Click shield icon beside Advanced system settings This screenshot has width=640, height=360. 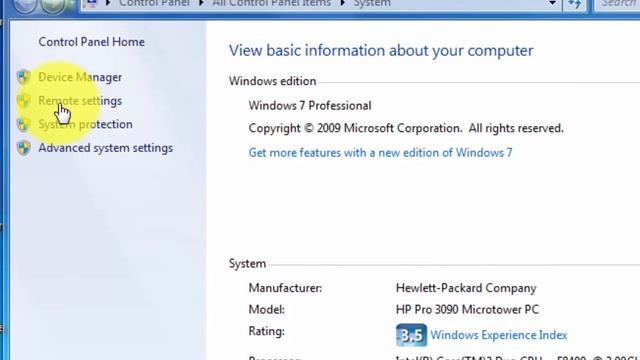tap(24, 148)
